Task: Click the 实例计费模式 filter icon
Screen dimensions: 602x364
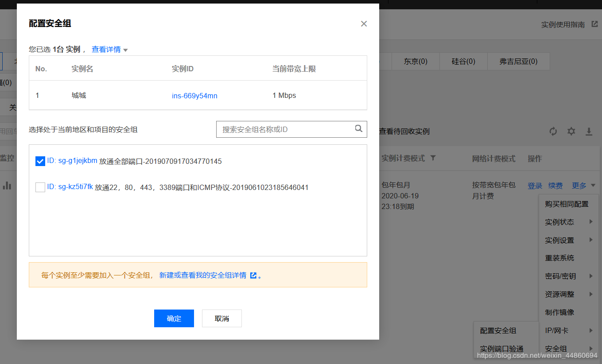Action: pos(433,158)
